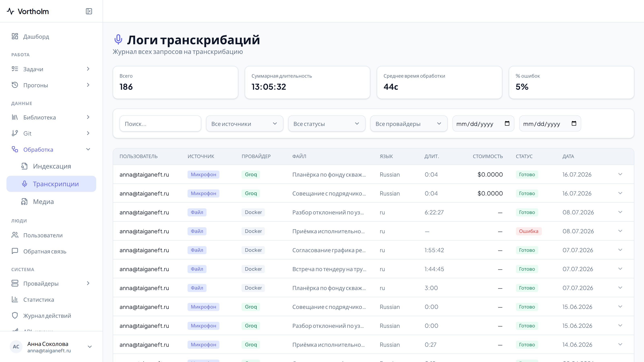Image resolution: width=644 pixels, height=362 pixels.
Task: Expand row with duration 1:55:42
Action: [620, 250]
